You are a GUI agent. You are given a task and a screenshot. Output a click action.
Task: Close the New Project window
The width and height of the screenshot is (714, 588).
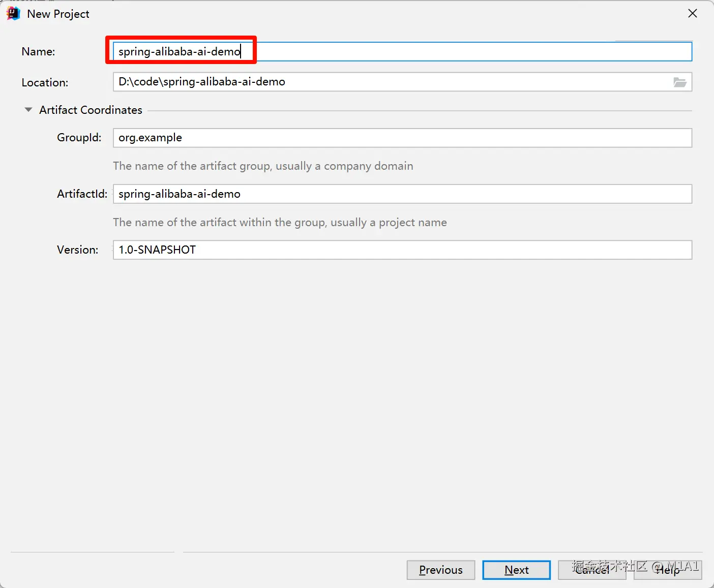click(693, 13)
